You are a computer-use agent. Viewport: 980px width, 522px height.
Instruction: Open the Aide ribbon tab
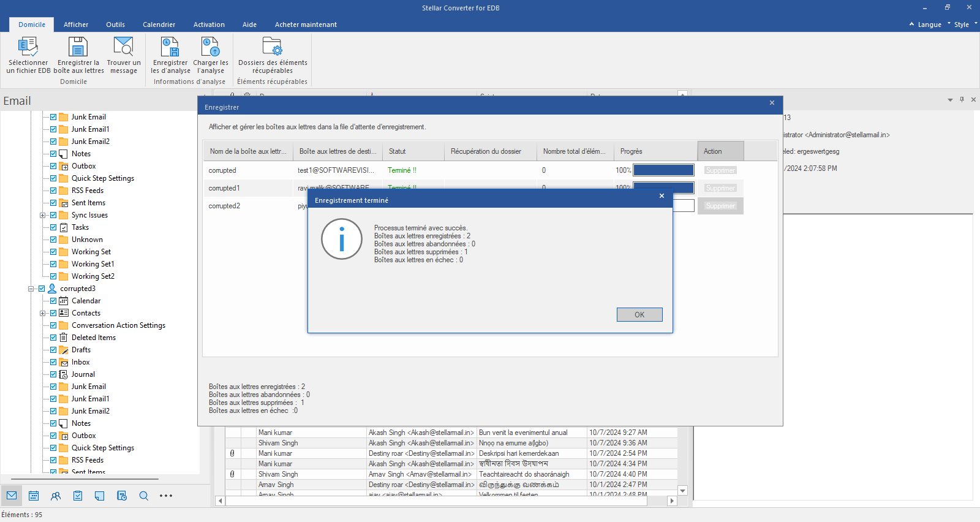pyautogui.click(x=249, y=25)
